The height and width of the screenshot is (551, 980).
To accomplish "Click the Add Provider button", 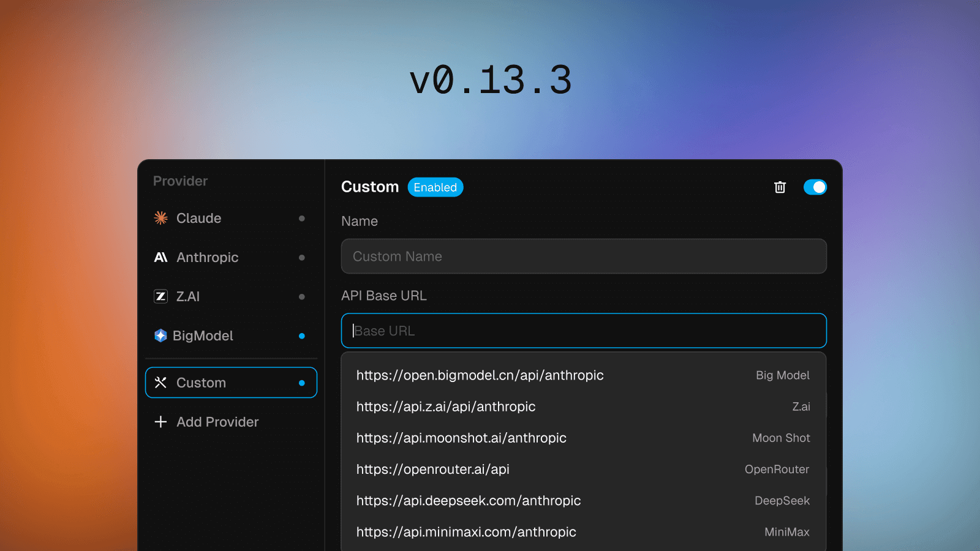I will (217, 422).
